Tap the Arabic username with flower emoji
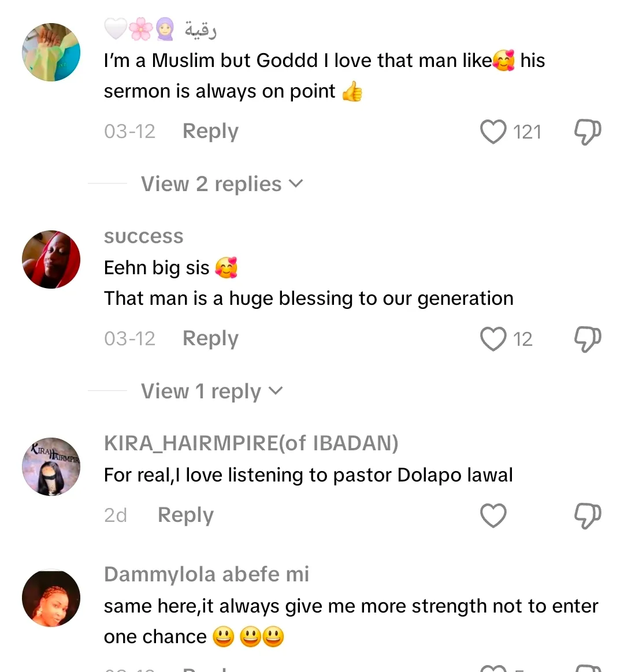This screenshot has width=624, height=672. click(x=161, y=29)
